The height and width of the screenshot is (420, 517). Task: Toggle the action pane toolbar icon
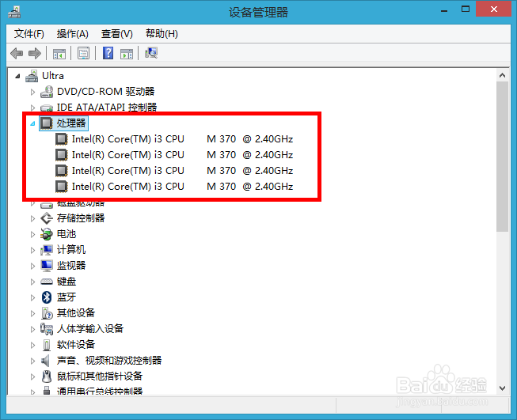[127, 53]
